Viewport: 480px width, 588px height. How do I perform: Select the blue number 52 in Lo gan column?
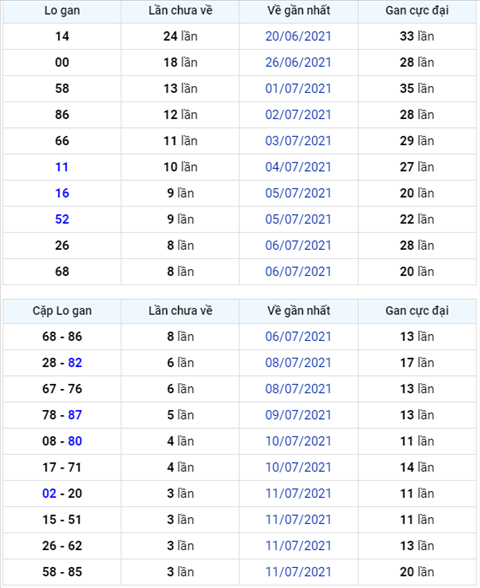coord(62,219)
